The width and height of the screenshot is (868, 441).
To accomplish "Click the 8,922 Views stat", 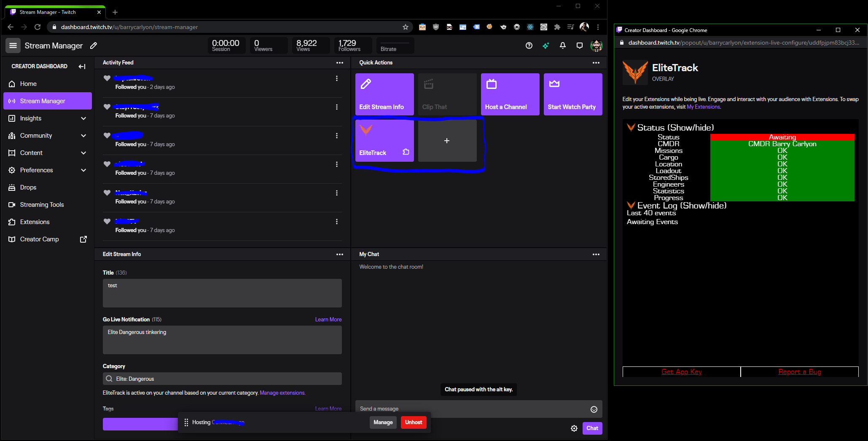I will point(311,45).
